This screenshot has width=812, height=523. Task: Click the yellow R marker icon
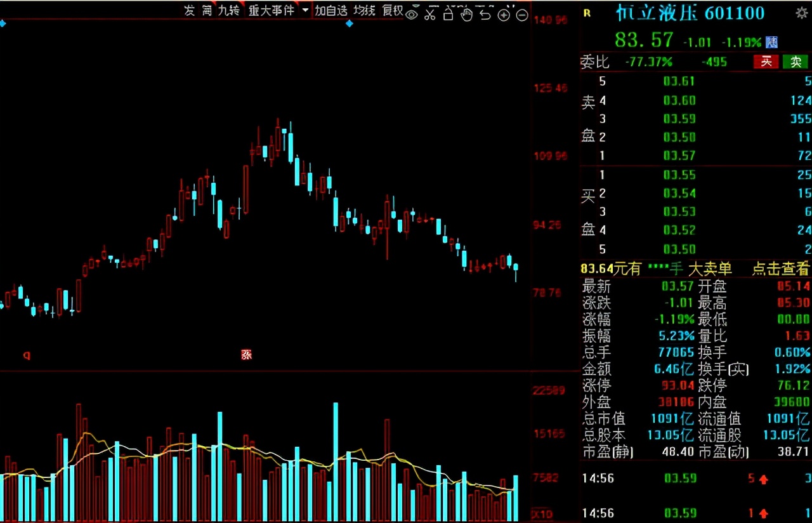tap(587, 13)
